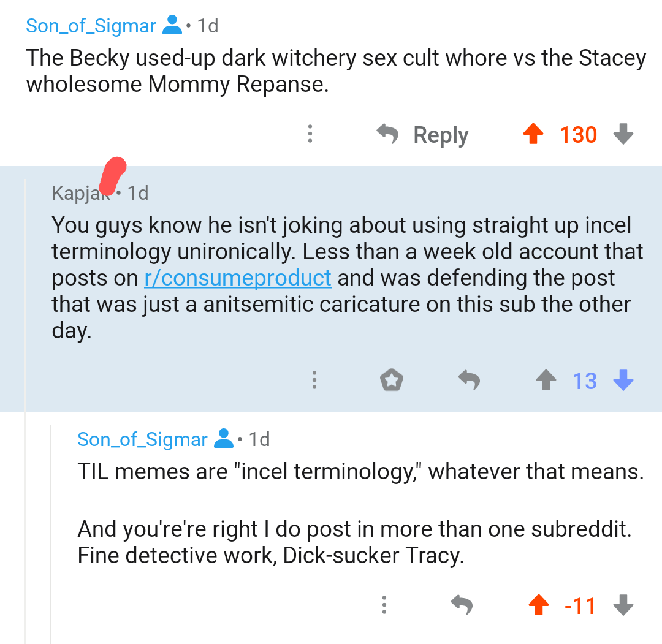Image resolution: width=662 pixels, height=644 pixels.
Task: Open three-dot options on top comment
Action: 310,134
